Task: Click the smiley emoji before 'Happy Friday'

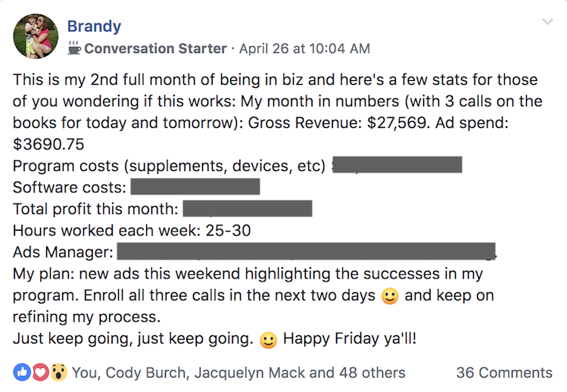Action: tap(268, 340)
